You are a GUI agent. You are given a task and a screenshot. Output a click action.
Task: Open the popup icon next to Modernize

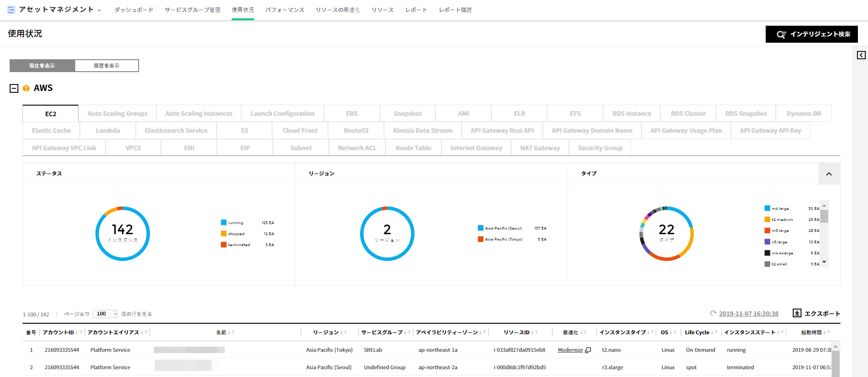588,350
